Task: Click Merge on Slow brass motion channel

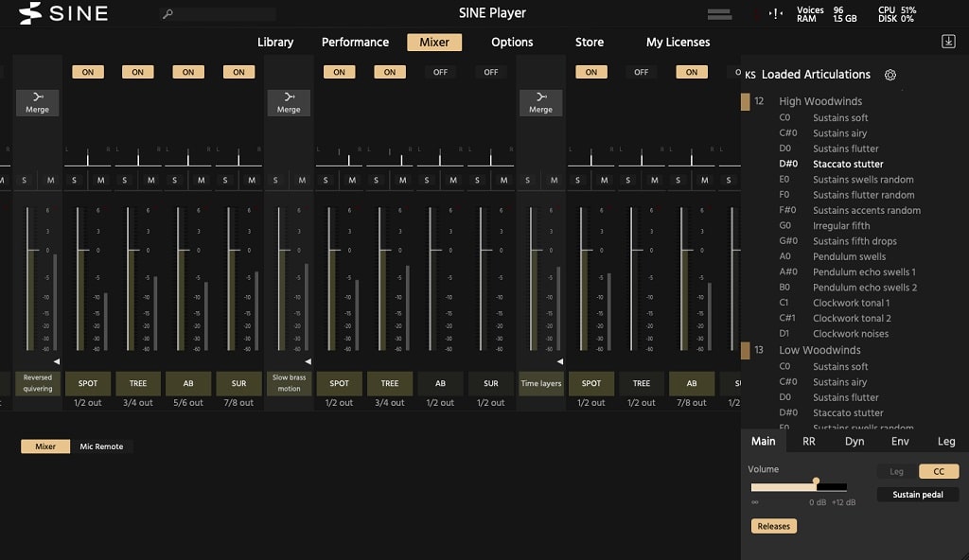Action: pos(289,102)
